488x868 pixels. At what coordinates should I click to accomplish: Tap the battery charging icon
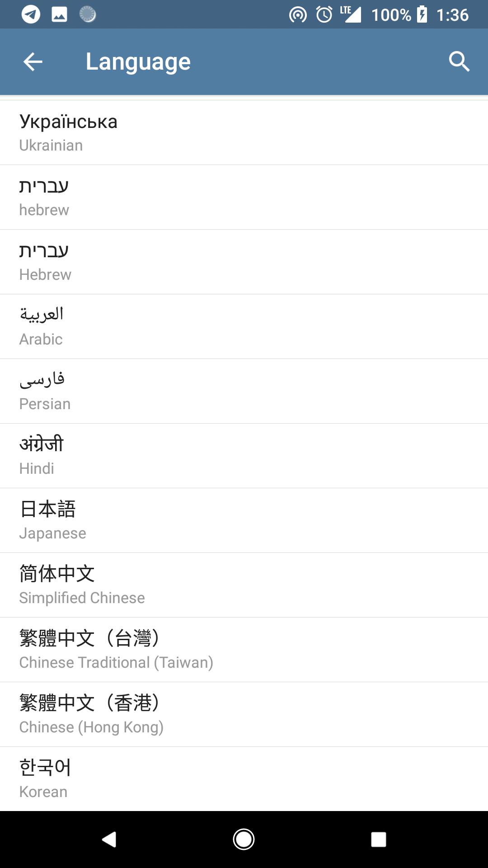(422, 14)
